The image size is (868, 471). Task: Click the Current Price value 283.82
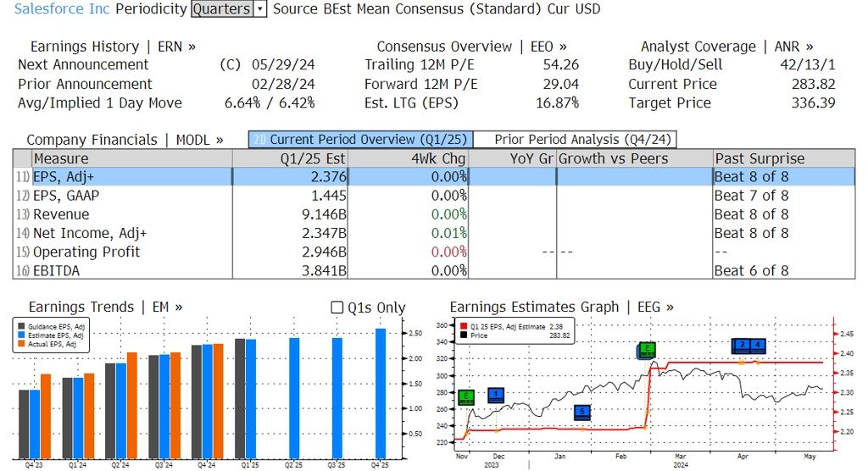(x=813, y=84)
